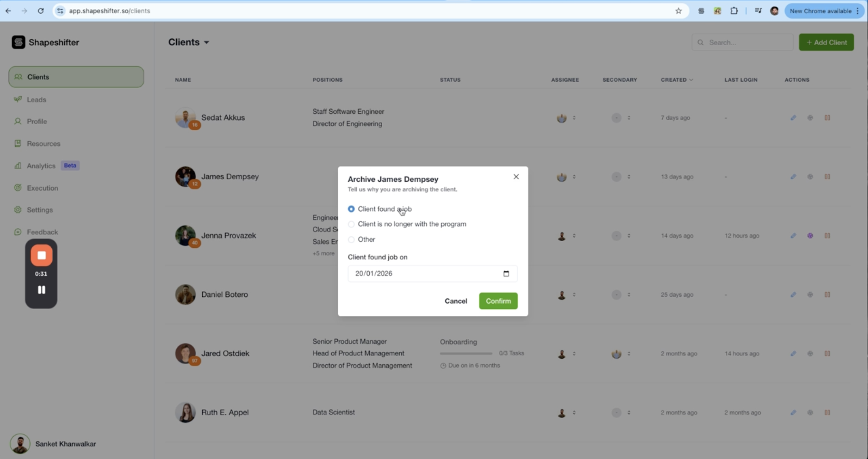
Task: Stop the screen recording
Action: click(x=41, y=255)
